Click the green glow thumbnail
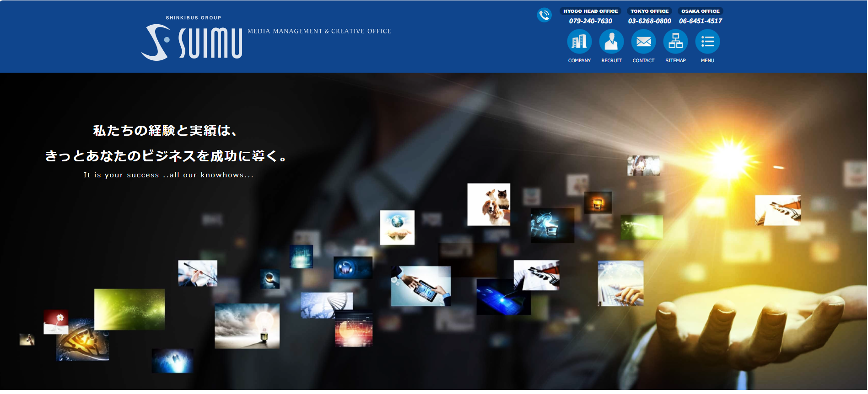868x394 pixels. (129, 309)
